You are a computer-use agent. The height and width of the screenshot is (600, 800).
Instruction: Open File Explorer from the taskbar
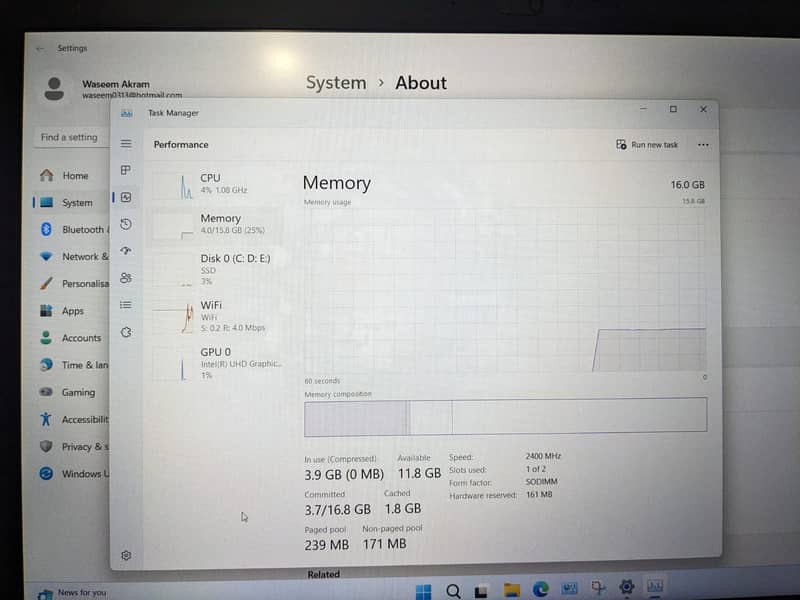512,589
